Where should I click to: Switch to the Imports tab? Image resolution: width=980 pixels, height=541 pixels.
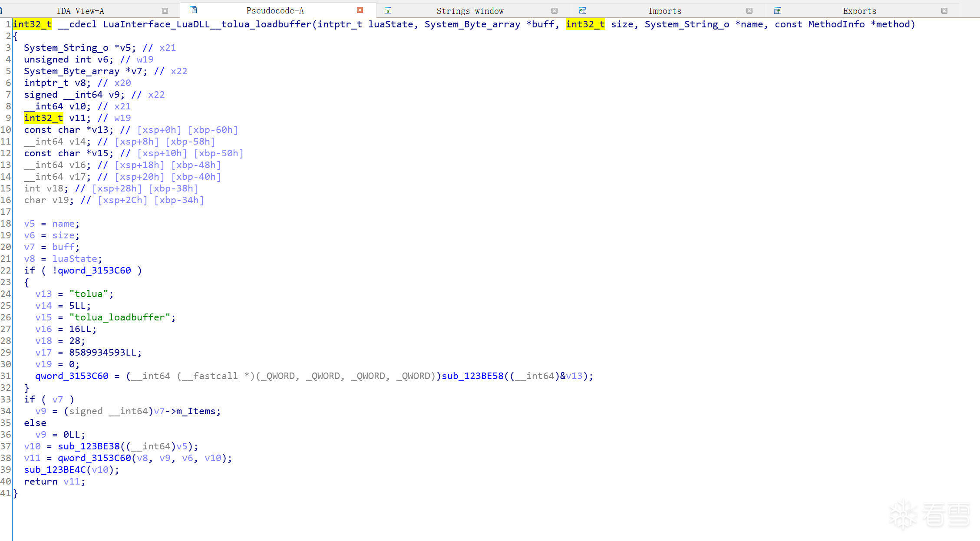pyautogui.click(x=665, y=11)
